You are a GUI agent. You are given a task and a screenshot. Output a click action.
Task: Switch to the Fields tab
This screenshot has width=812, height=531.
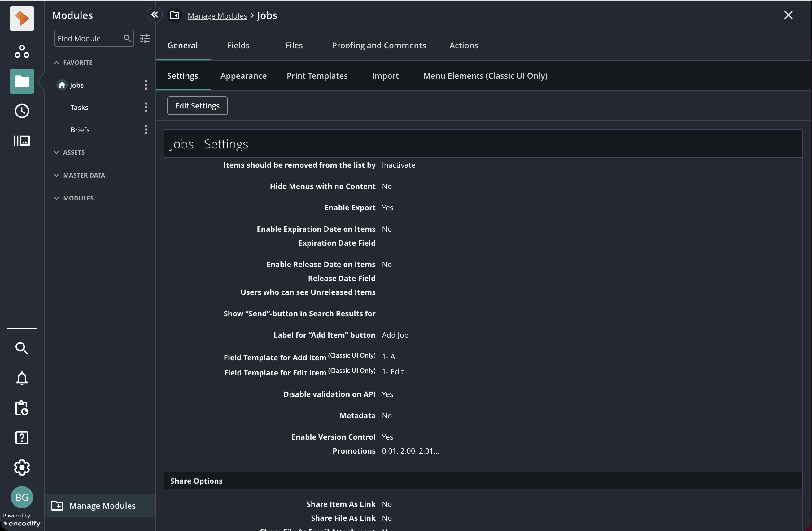coord(238,46)
